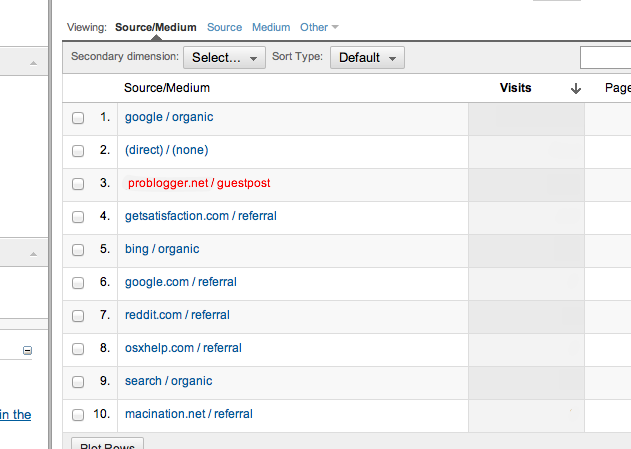Click the Visits column sort arrow
This screenshot has width=631, height=449.
click(x=576, y=88)
